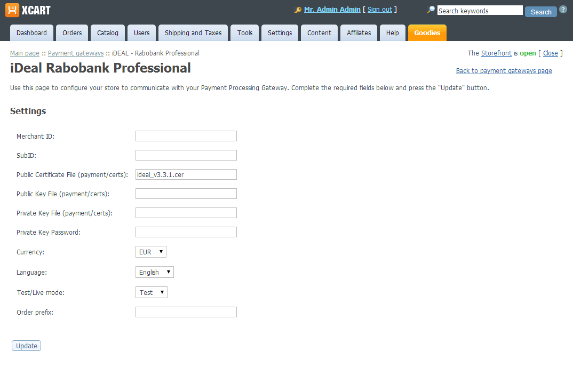
Task: Switch to the Content tab
Action: coord(320,33)
